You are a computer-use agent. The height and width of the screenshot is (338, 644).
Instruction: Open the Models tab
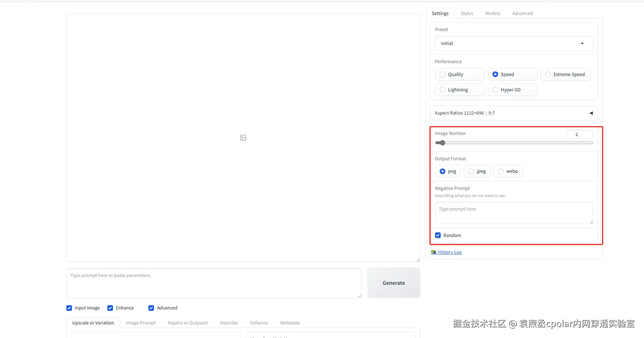492,14
